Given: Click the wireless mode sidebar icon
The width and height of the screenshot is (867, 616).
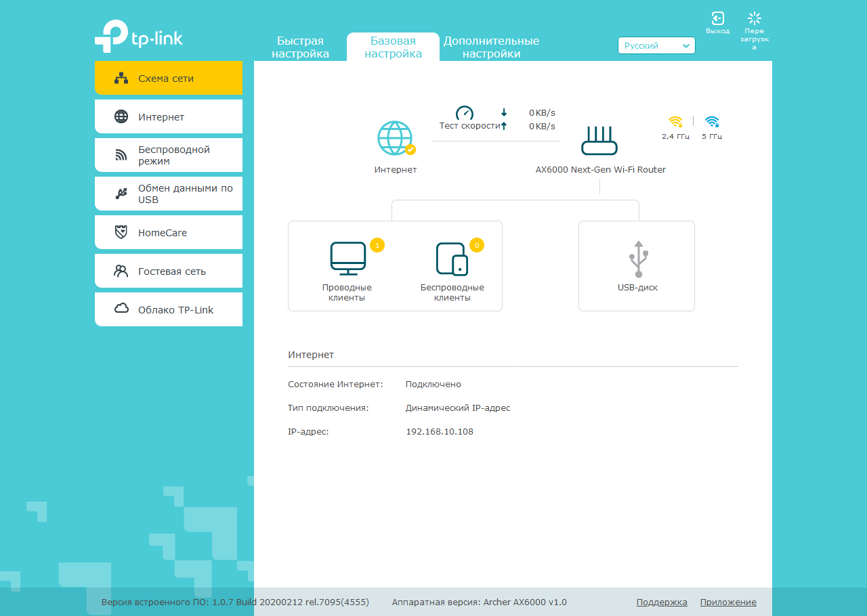Looking at the screenshot, I should (121, 155).
